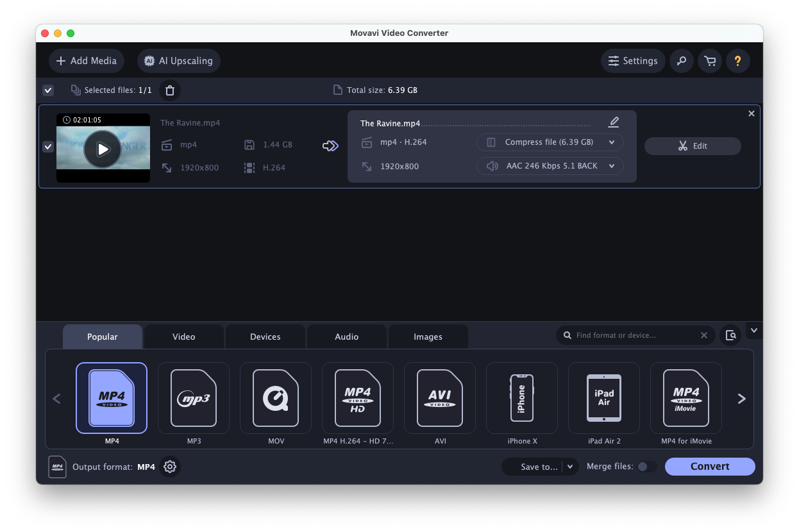Remove The Ravine.mp4 with X icon
Image resolution: width=799 pixels, height=532 pixels.
(752, 113)
